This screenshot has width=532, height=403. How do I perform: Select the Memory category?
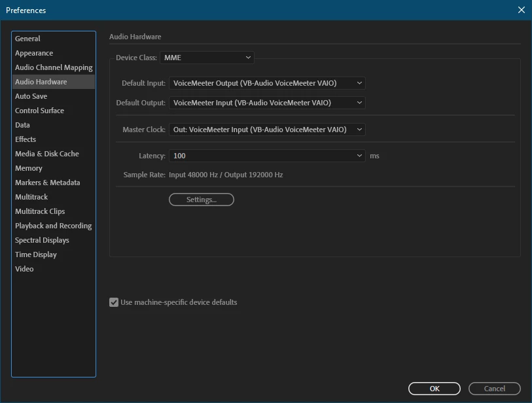coord(53,168)
